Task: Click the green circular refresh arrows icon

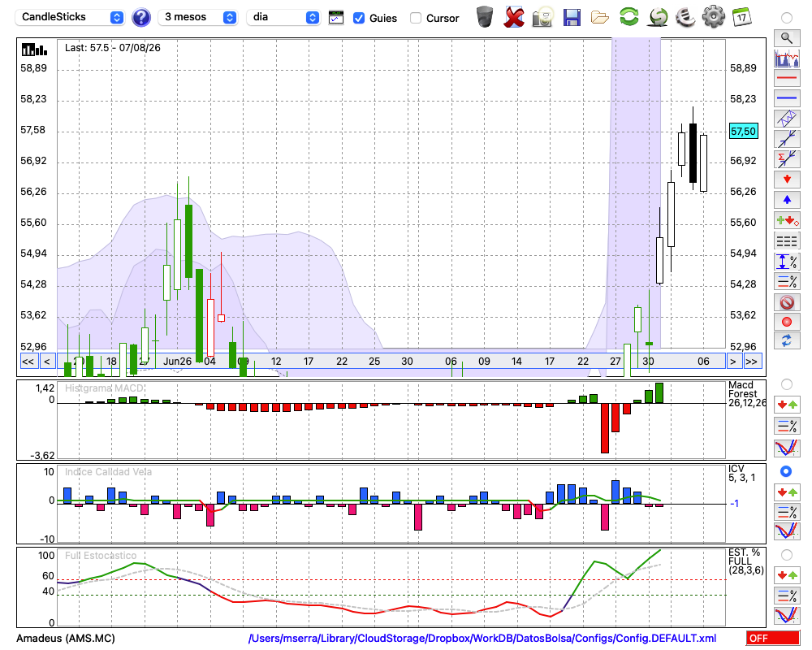Action: (629, 16)
